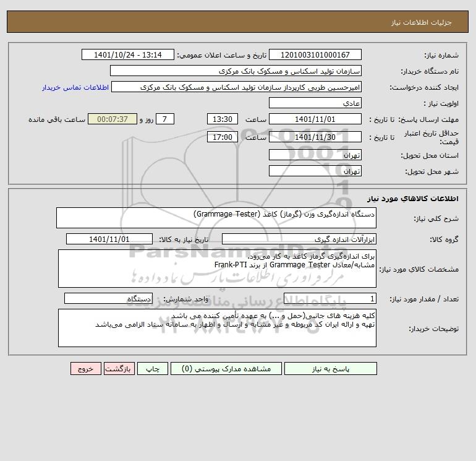Click the مشخصات کالای مورد نیاز text area

tap(217, 269)
